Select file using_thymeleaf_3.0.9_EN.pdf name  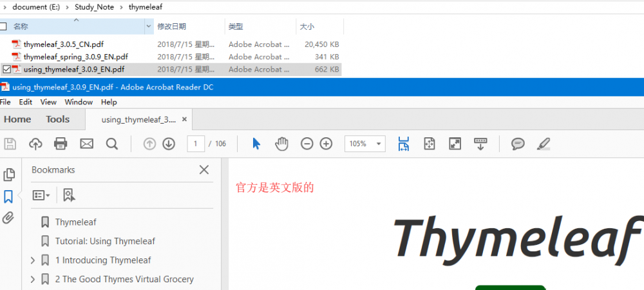pyautogui.click(x=74, y=70)
